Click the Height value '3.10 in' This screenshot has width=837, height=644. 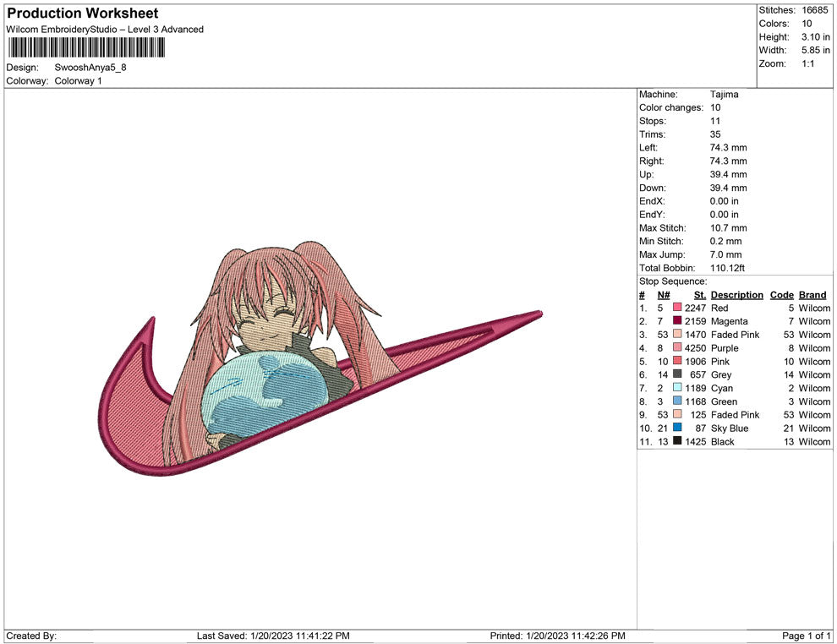click(816, 37)
